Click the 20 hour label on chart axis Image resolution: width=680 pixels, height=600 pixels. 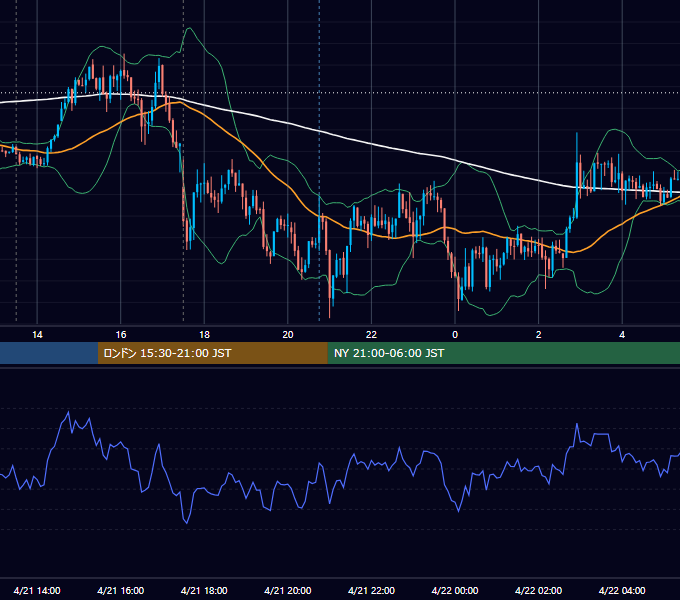(x=288, y=335)
